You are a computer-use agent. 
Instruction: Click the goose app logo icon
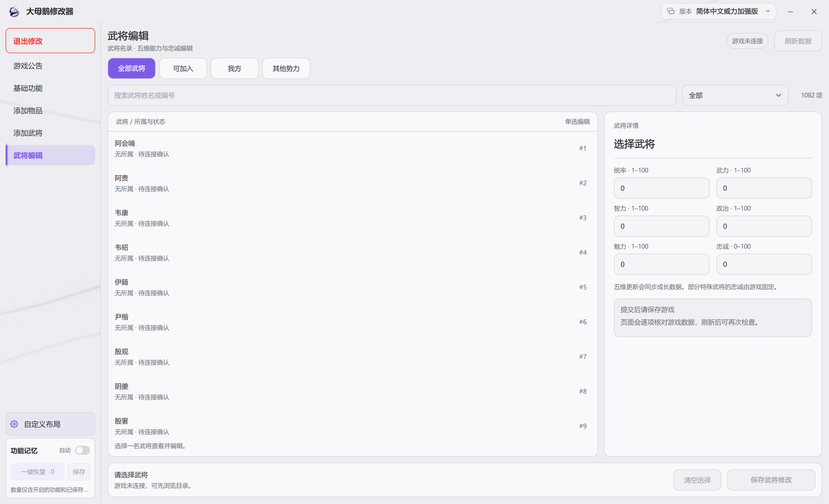14,11
